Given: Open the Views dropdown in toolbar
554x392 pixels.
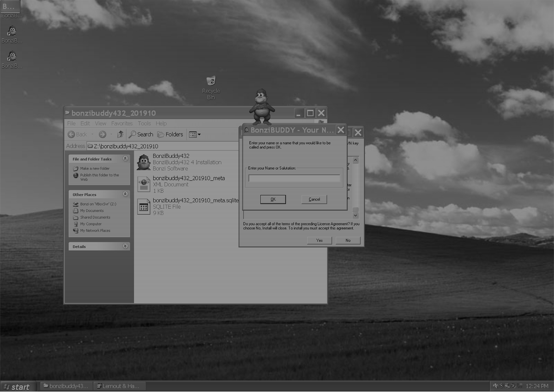Looking at the screenshot, I should tap(194, 134).
